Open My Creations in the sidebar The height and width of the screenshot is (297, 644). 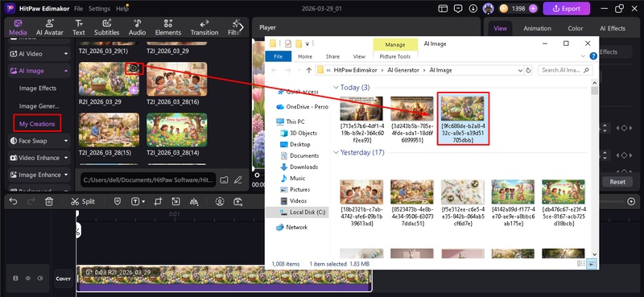pyautogui.click(x=37, y=124)
